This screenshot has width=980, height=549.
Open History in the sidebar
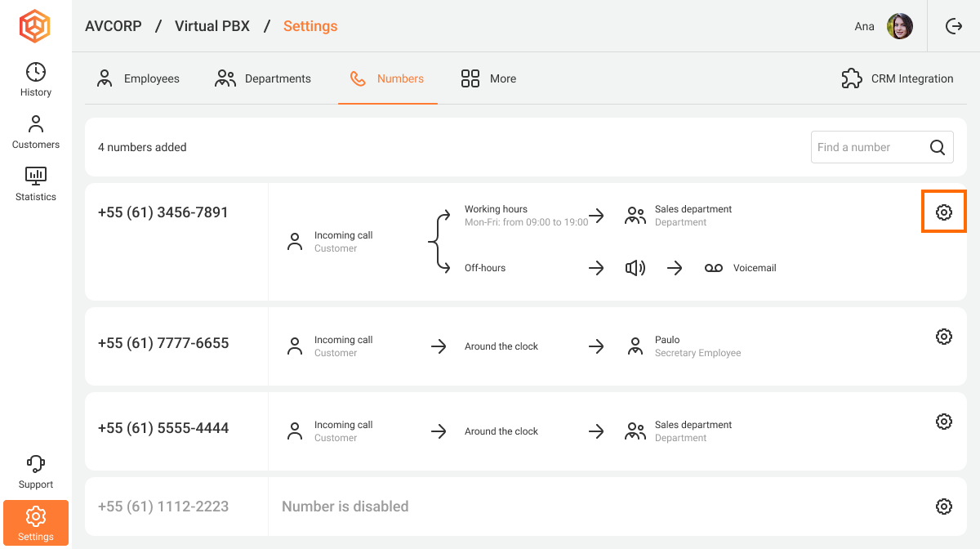(36, 79)
